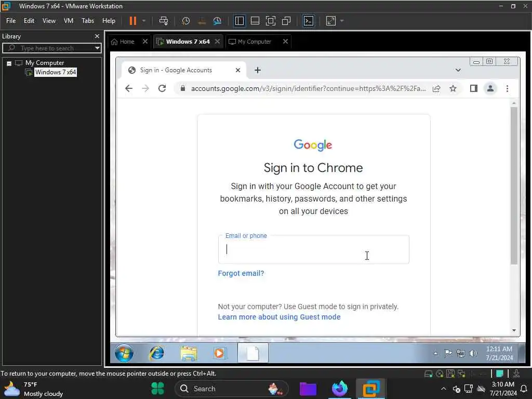The width and height of the screenshot is (532, 399).
Task: Open the Windows 7 Start button
Action: [124, 353]
